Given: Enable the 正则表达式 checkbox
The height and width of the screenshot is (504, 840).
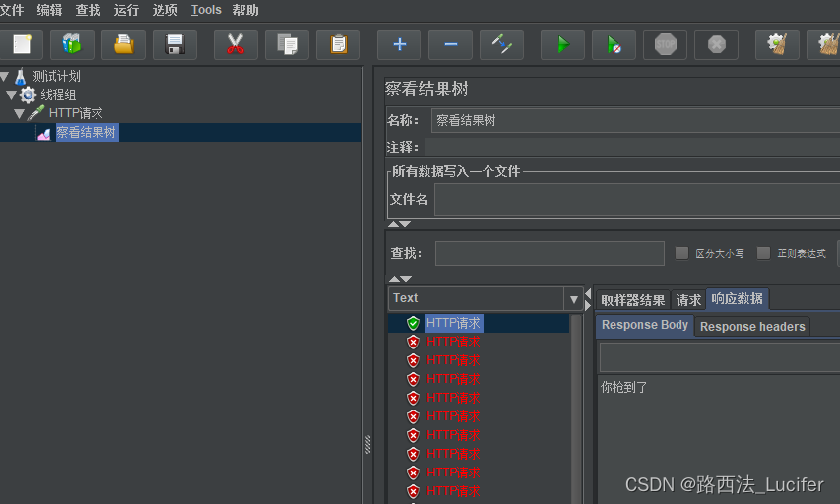Looking at the screenshot, I should coord(763,253).
